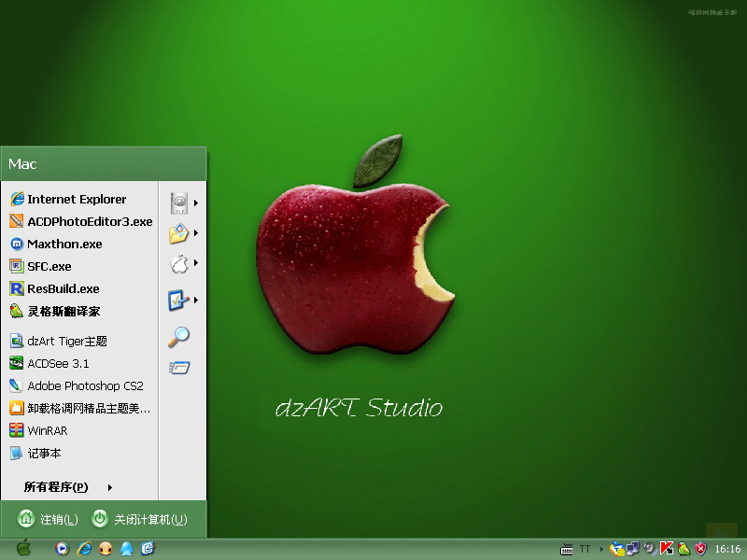Click the green parrot Lingoes tray icon
The image size is (747, 560).
[684, 549]
